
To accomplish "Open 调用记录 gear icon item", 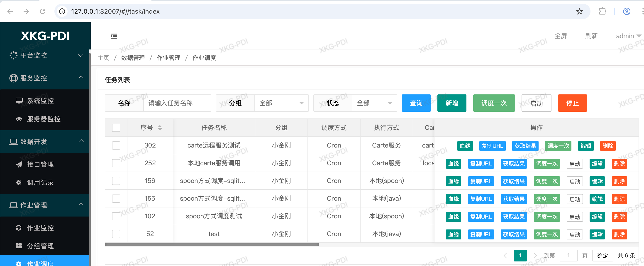I will (x=19, y=182).
